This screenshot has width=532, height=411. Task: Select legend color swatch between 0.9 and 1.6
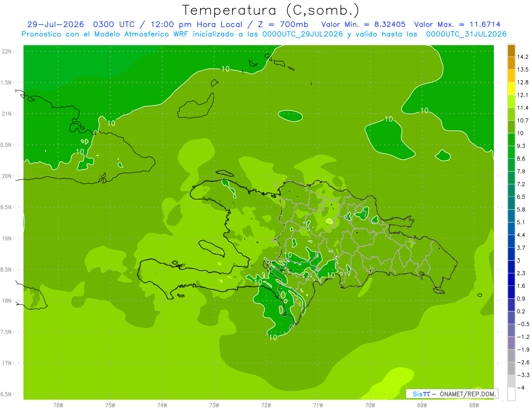[511, 293]
